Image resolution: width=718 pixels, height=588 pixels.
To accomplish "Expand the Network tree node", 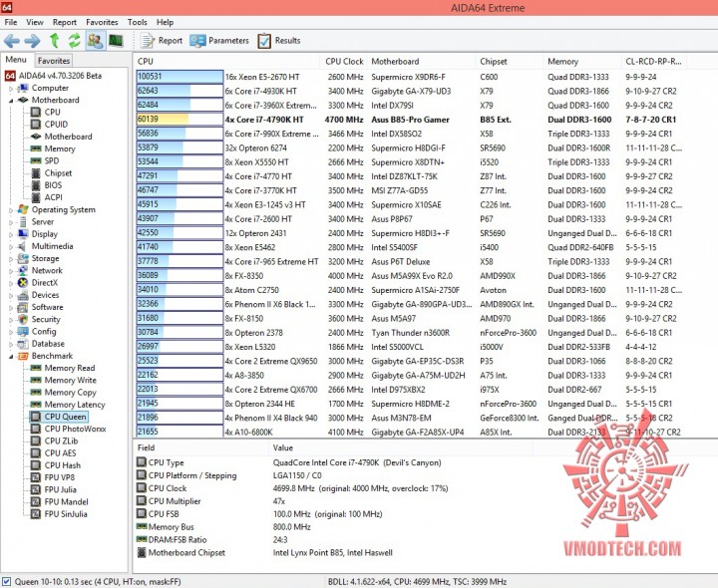I will tap(11, 271).
